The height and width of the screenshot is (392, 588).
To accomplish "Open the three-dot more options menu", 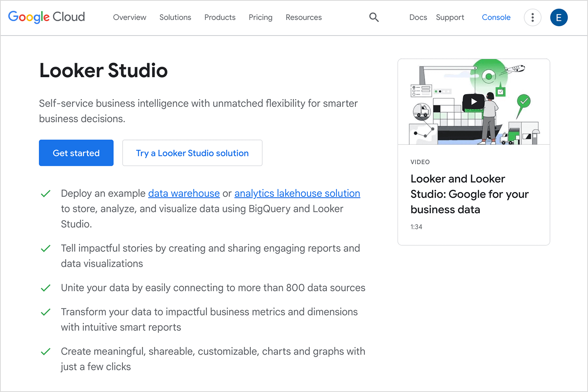I will pos(532,17).
